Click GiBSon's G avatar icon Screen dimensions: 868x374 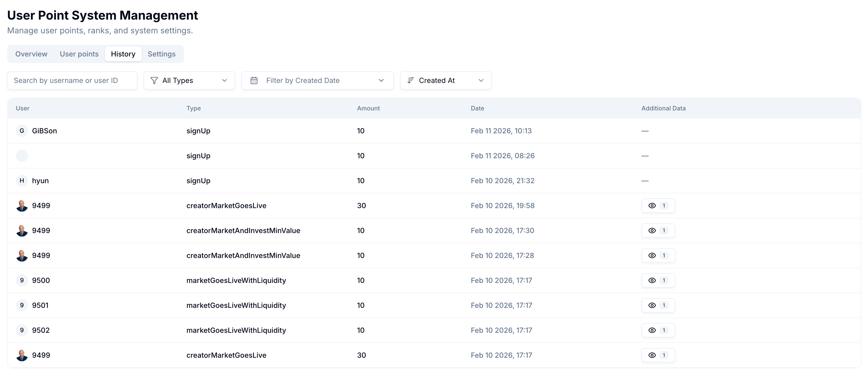point(22,131)
